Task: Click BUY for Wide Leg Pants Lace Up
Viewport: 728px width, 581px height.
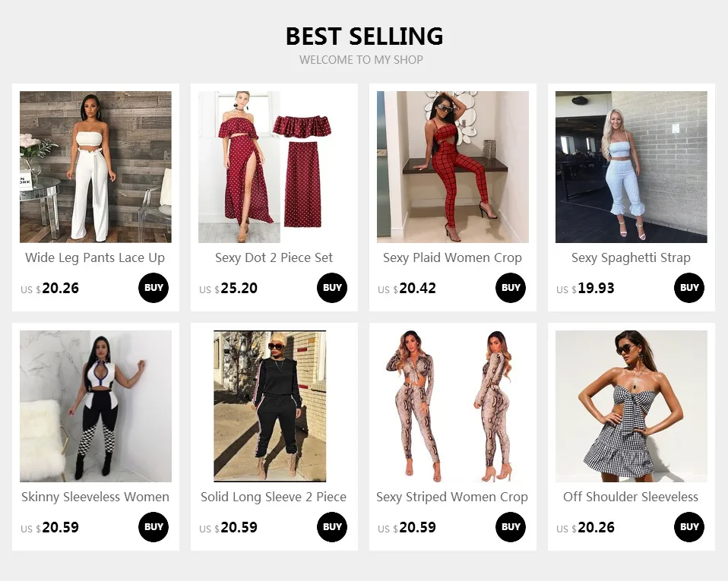Action: pyautogui.click(x=154, y=288)
